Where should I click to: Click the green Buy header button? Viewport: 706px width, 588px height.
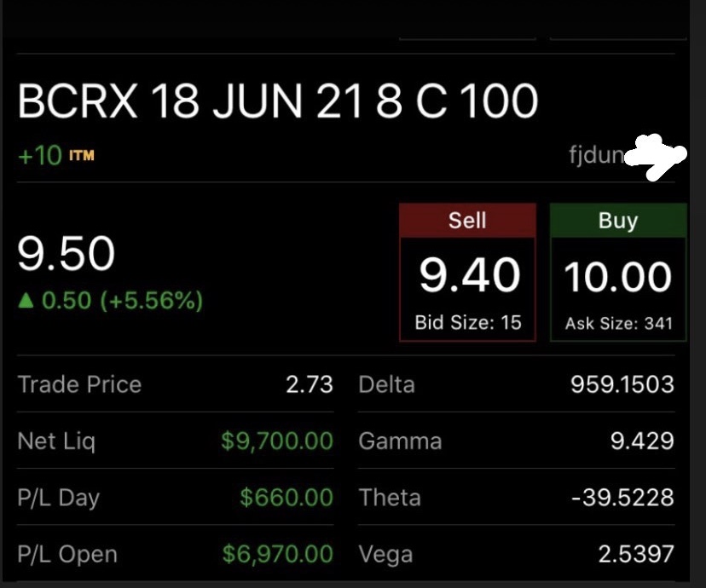click(618, 220)
